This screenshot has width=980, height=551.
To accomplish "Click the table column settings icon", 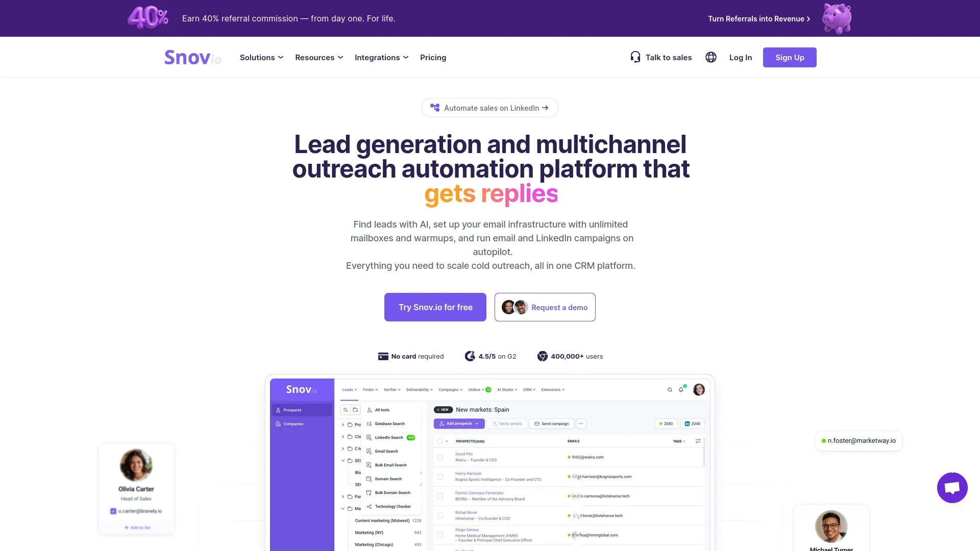I will 698,441.
